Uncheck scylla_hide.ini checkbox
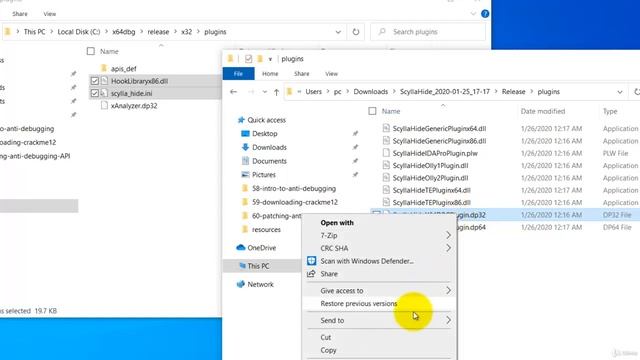640x360 pixels. 94,93
